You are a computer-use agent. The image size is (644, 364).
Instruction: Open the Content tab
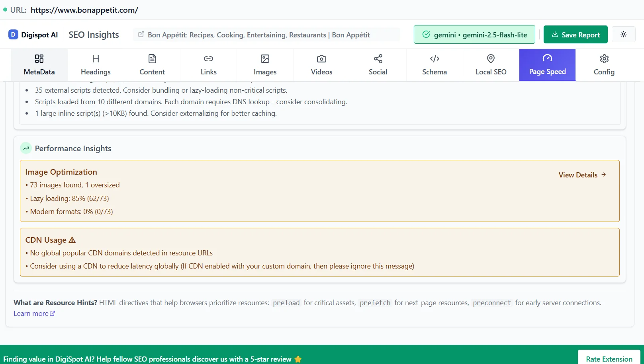pyautogui.click(x=152, y=65)
